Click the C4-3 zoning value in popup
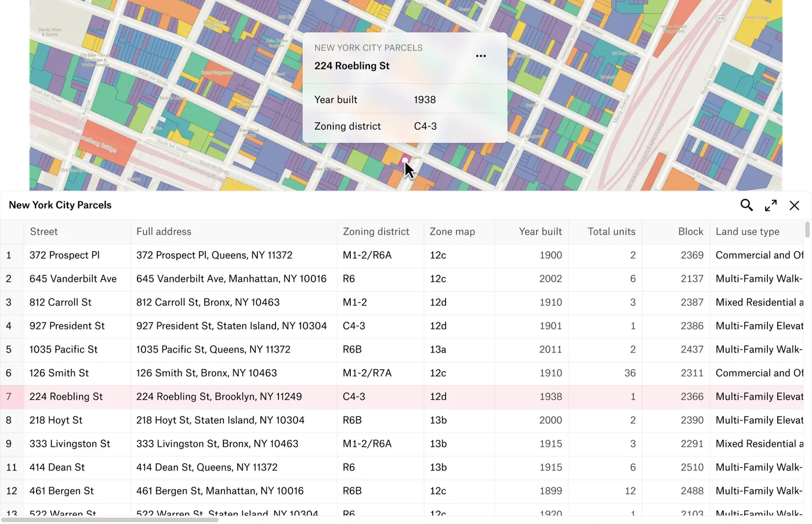Viewport: 812px width, 524px height. click(425, 126)
